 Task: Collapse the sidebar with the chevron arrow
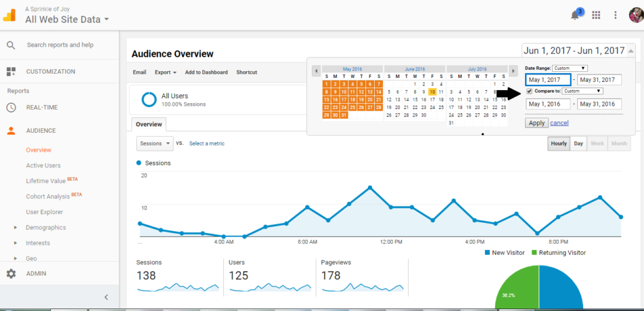pyautogui.click(x=106, y=297)
